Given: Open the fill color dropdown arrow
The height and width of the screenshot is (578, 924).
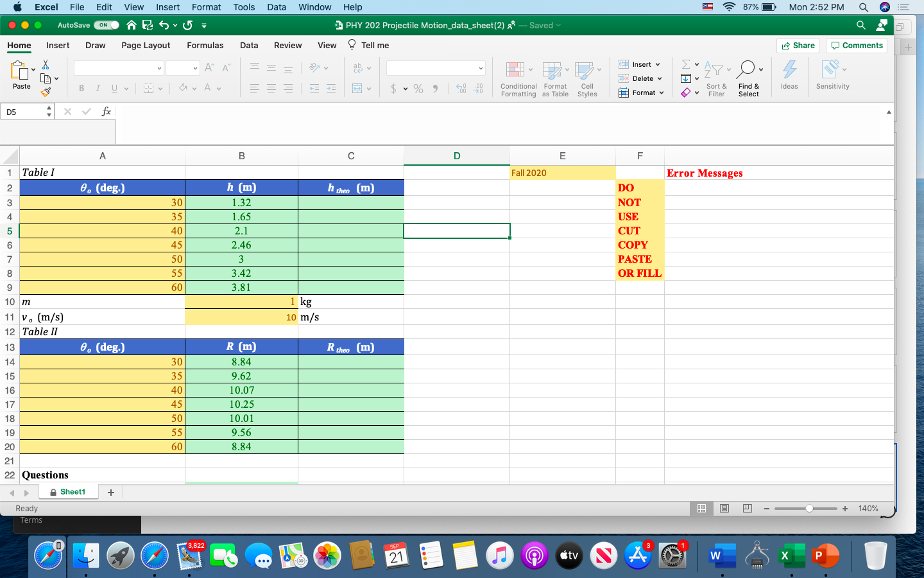Looking at the screenshot, I should point(194,89).
